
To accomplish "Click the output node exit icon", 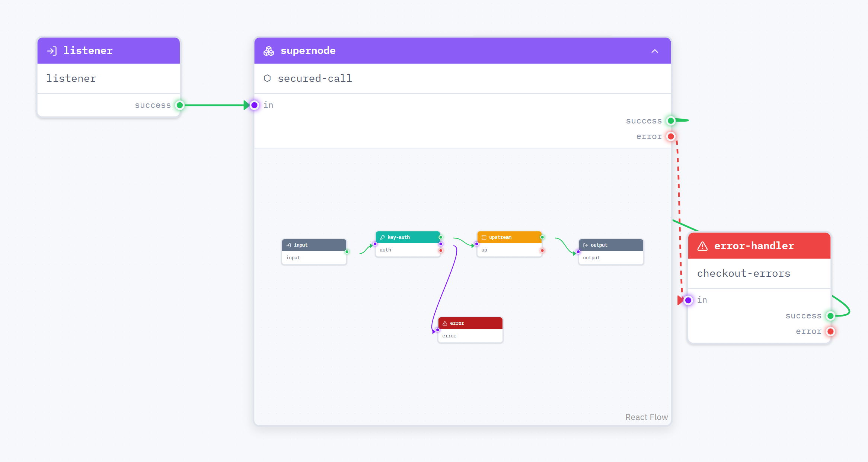I will click(x=585, y=245).
